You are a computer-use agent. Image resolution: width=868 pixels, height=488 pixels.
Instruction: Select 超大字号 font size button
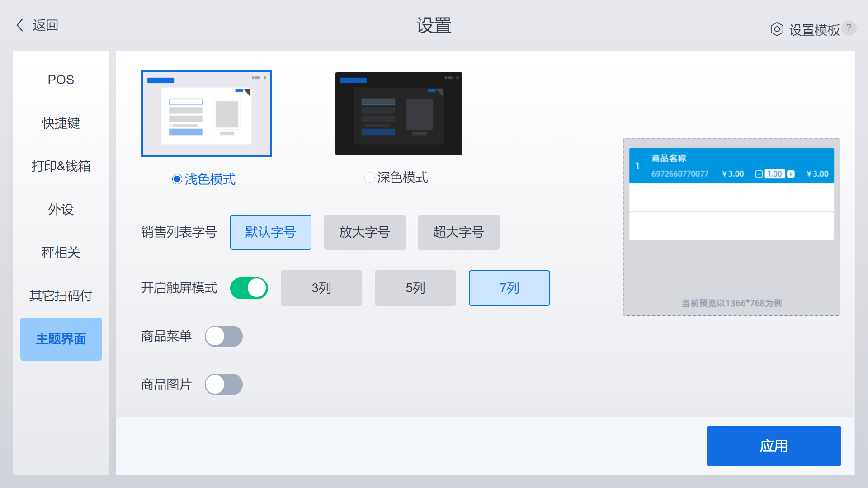(x=458, y=232)
